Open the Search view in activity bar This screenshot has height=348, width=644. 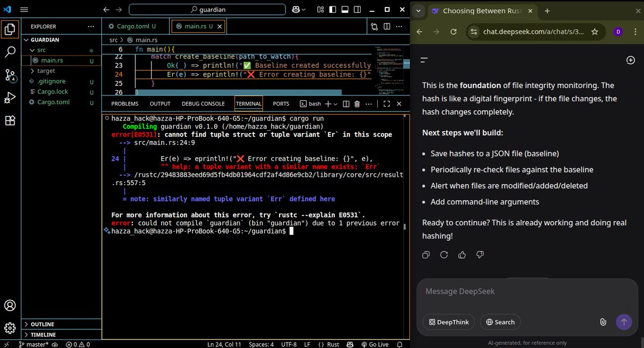pyautogui.click(x=10, y=52)
